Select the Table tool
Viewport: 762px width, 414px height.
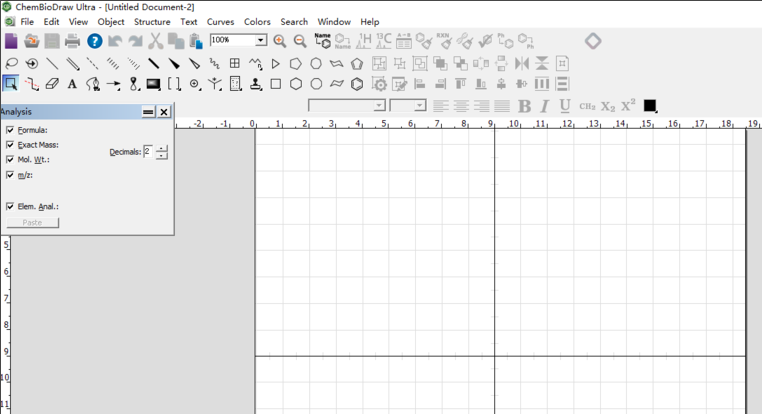pyautogui.click(x=235, y=64)
